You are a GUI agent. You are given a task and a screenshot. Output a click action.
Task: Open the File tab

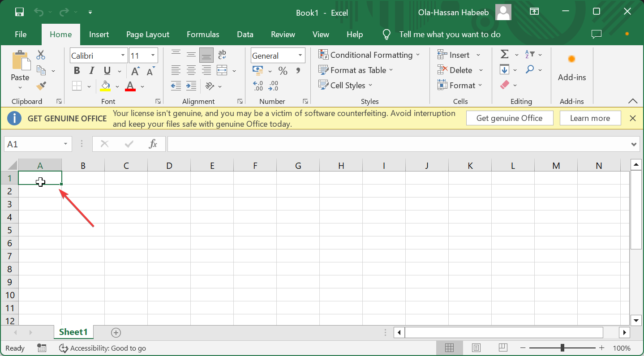[21, 34]
